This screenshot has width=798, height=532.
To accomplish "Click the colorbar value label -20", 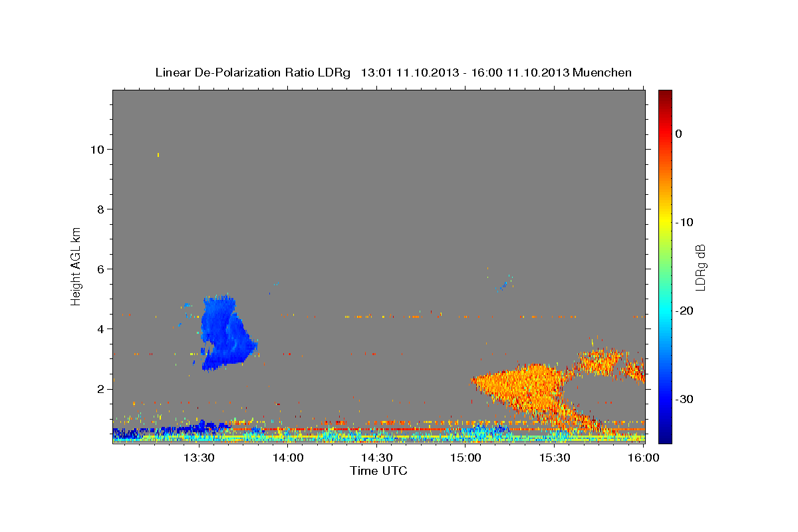I will point(685,311).
